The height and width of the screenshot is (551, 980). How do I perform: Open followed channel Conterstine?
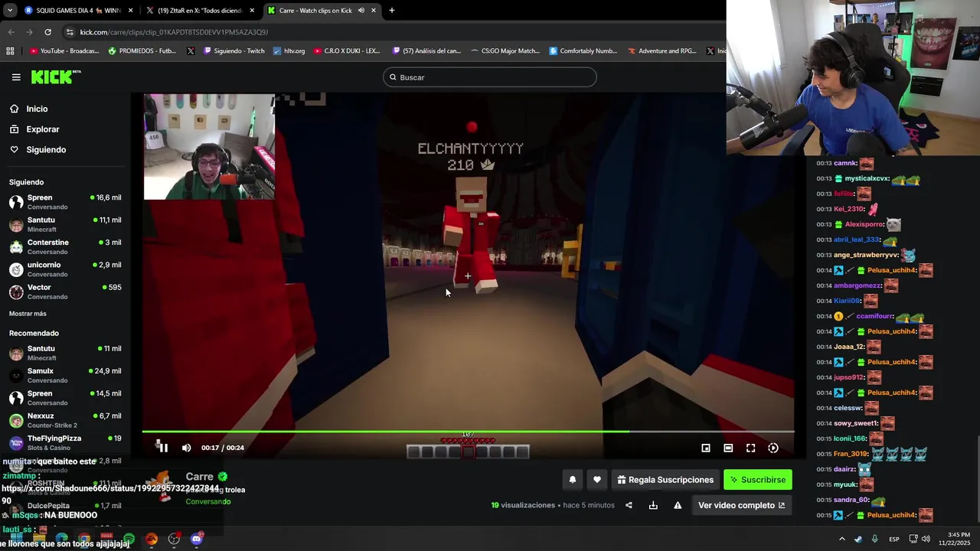click(x=65, y=246)
